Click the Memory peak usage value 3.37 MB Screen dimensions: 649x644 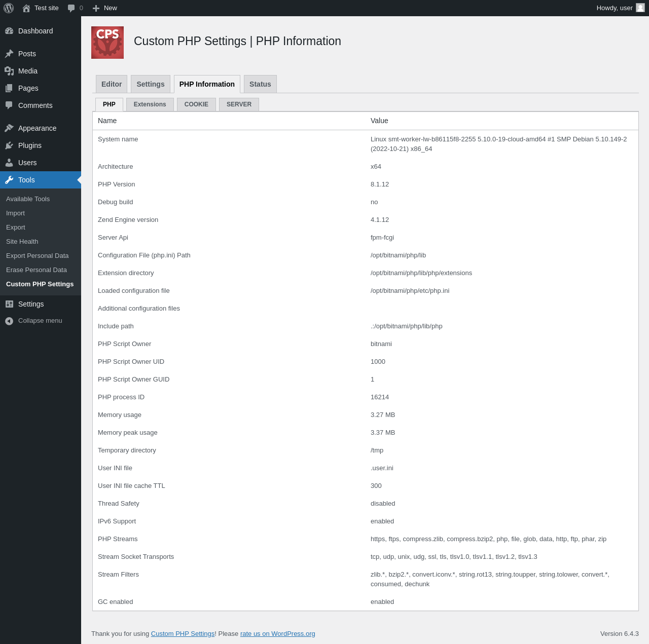(383, 433)
